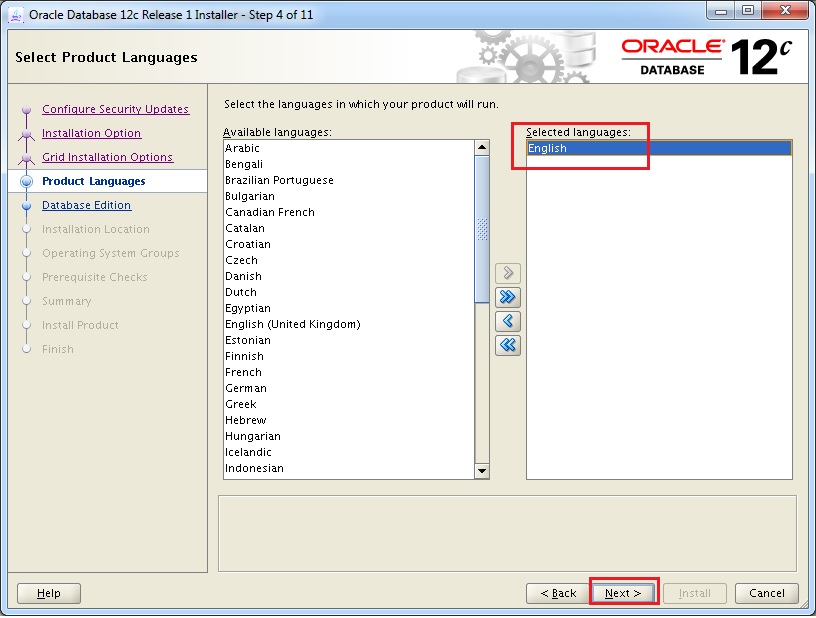This screenshot has height=618, width=816.
Task: Choose German in the available languages list
Action: [x=246, y=388]
